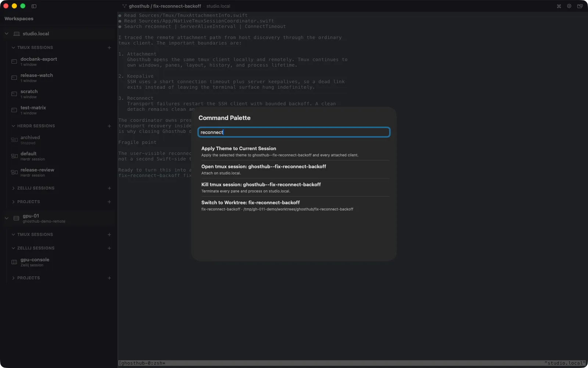Click the server icon for gpu-01
This screenshot has height=368, width=588.
point(16,218)
